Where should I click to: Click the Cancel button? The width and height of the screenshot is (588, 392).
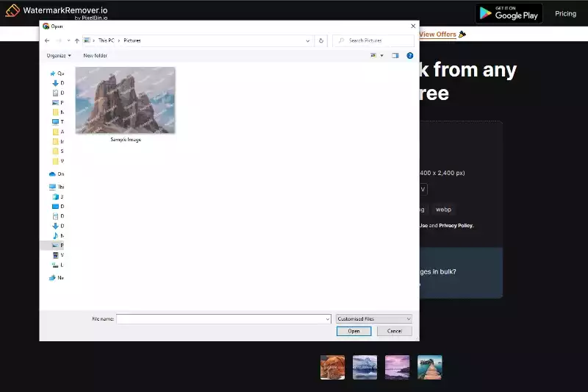[395, 331]
